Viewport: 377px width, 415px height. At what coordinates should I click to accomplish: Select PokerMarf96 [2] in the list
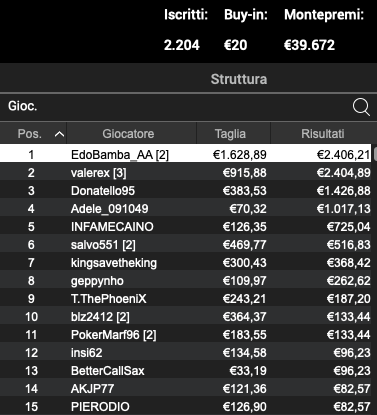tap(185, 334)
